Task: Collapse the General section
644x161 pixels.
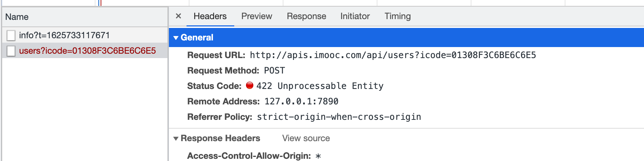Action: point(176,37)
